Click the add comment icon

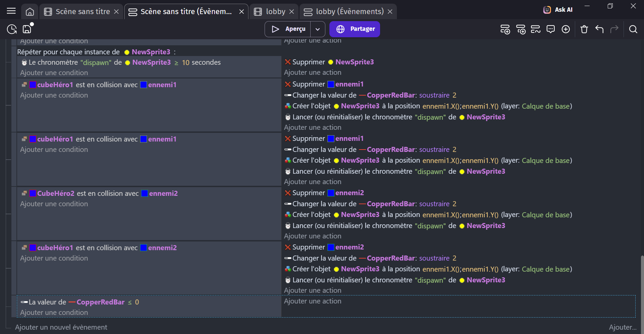(x=551, y=30)
